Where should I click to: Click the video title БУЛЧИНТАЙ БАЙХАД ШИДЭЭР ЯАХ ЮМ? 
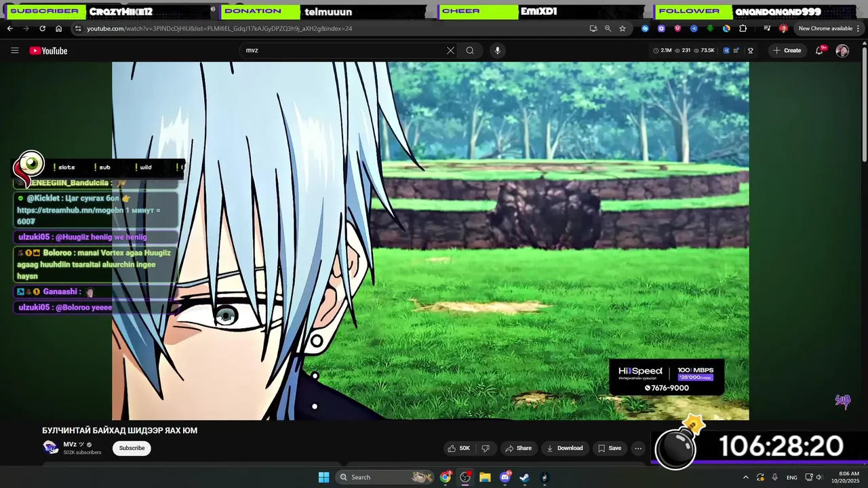(x=120, y=430)
